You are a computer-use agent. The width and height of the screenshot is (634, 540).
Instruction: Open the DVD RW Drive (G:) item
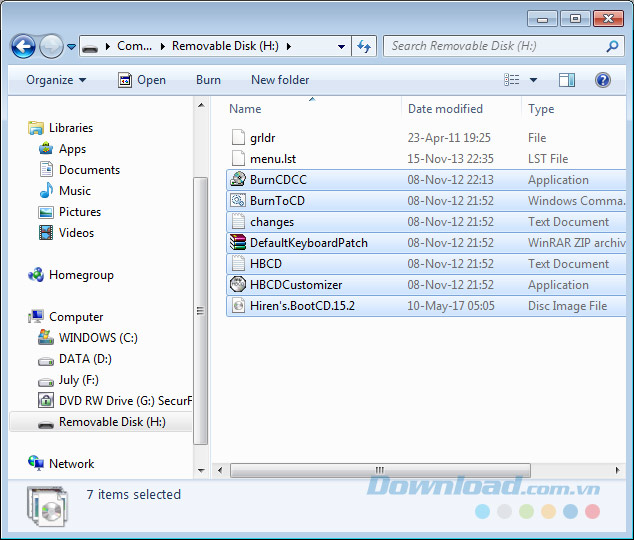pos(124,401)
